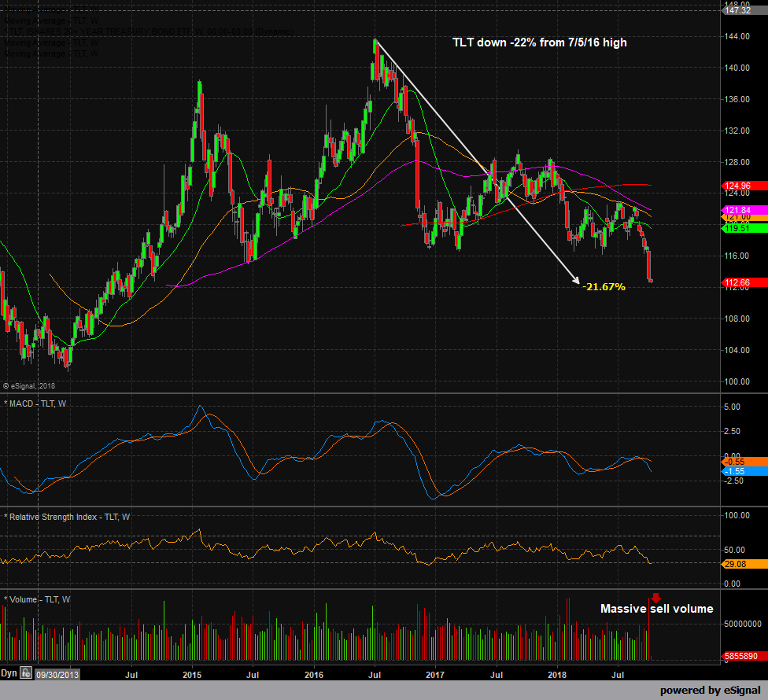Click the 'powered by eSignal' footer text
Screen dimensions: 768x700
pos(711,691)
